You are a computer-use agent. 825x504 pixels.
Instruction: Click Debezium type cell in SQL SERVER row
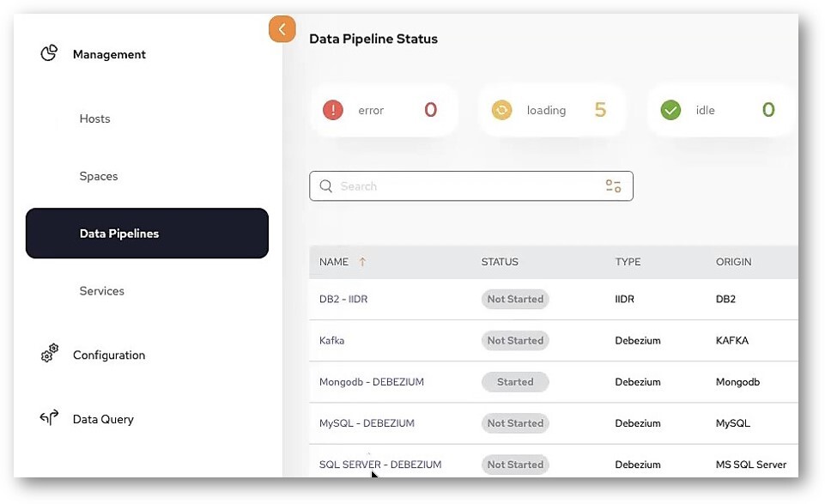(638, 465)
